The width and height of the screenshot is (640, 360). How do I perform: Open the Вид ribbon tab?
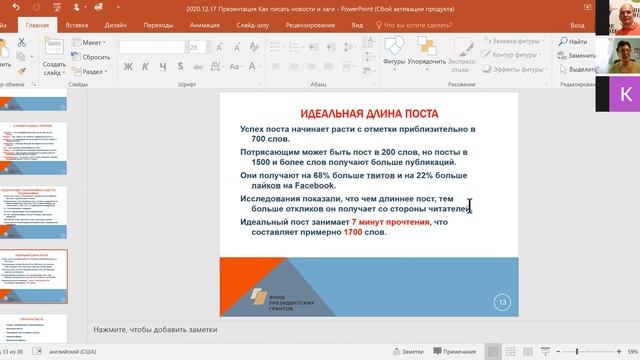coord(357,25)
